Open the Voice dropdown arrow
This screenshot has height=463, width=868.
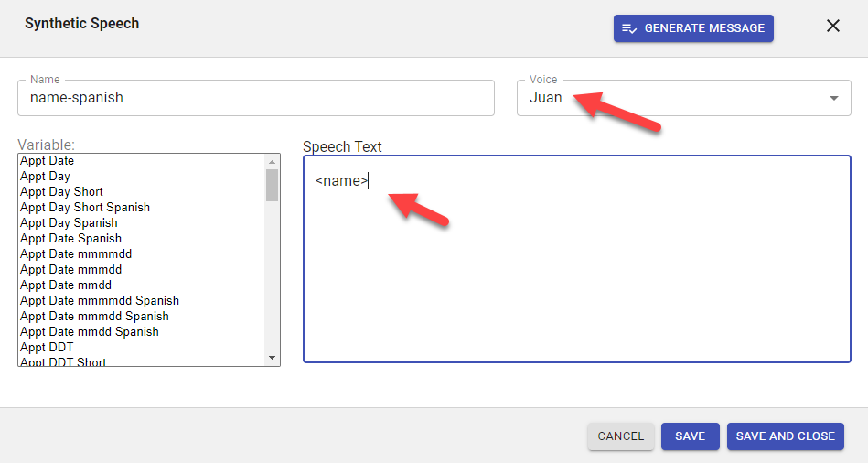(833, 99)
